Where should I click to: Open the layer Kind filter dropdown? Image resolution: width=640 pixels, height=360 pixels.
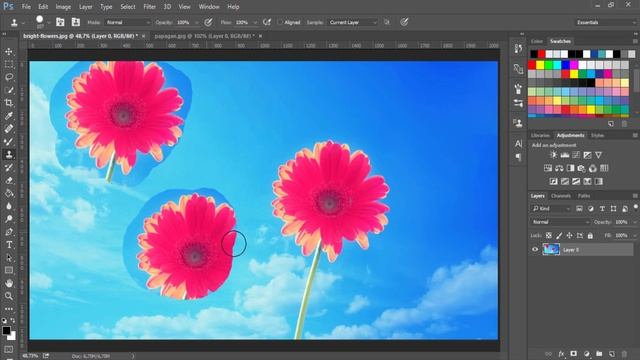coord(551,209)
